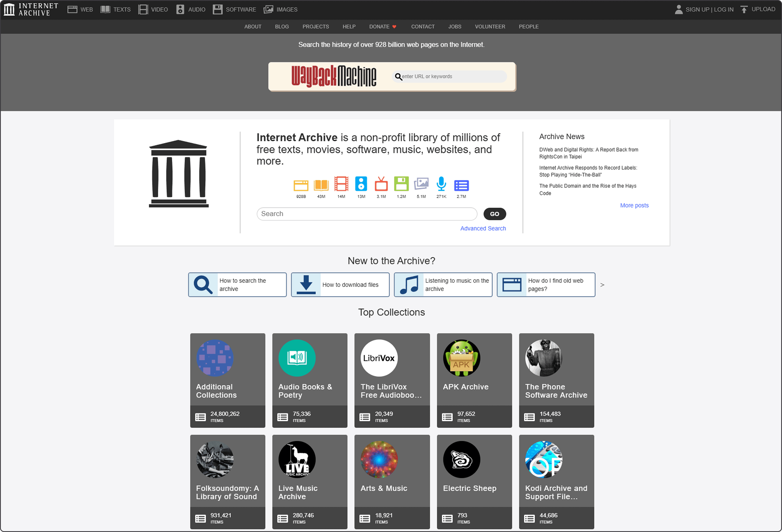Viewport: 782px width, 532px height.
Task: Click the Upload arrow icon
Action: click(x=744, y=9)
